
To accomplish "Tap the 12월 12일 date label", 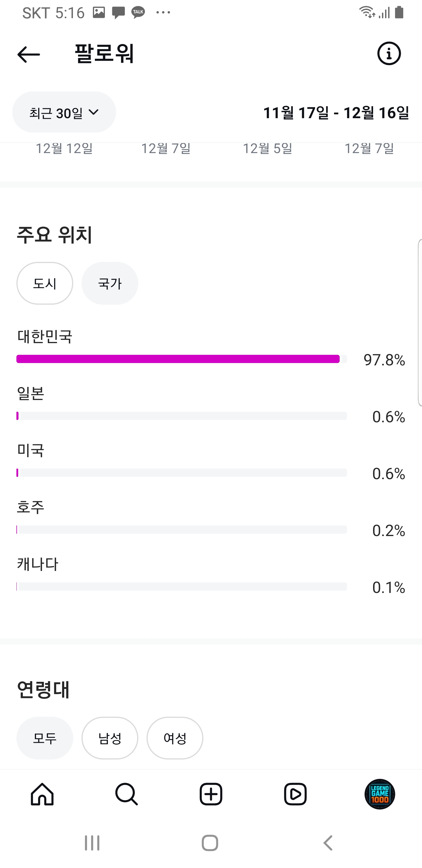I will pos(64,149).
